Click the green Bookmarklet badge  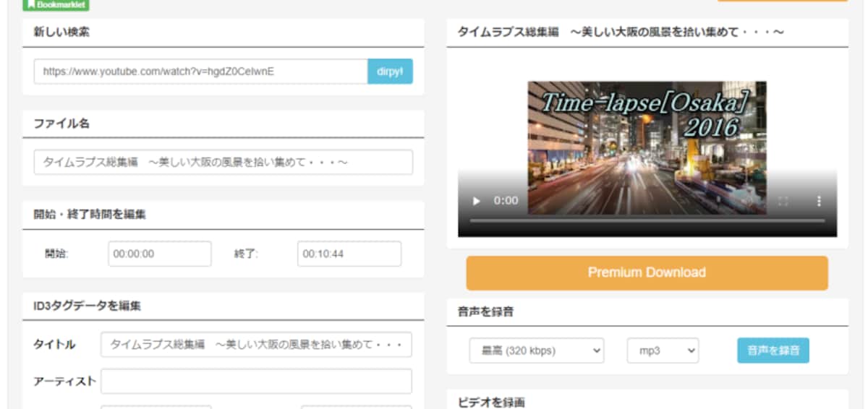click(56, 4)
